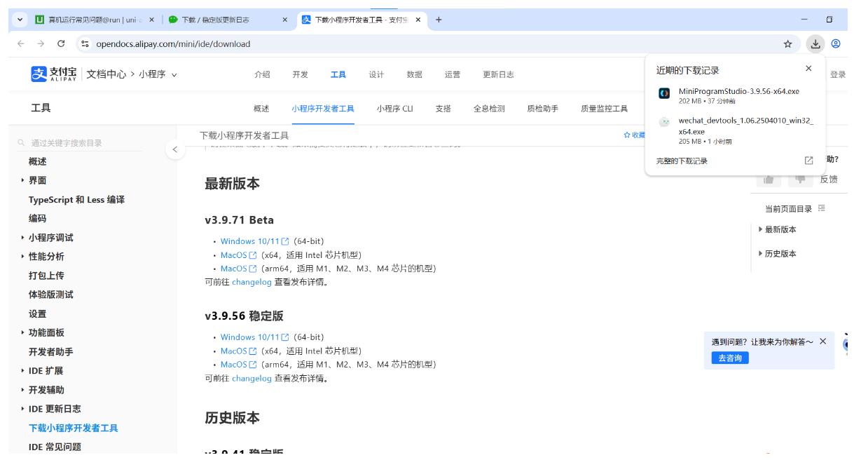Download MacOS arm64 build of v3.9.56 稳定版
868x460 pixels.
238,365
